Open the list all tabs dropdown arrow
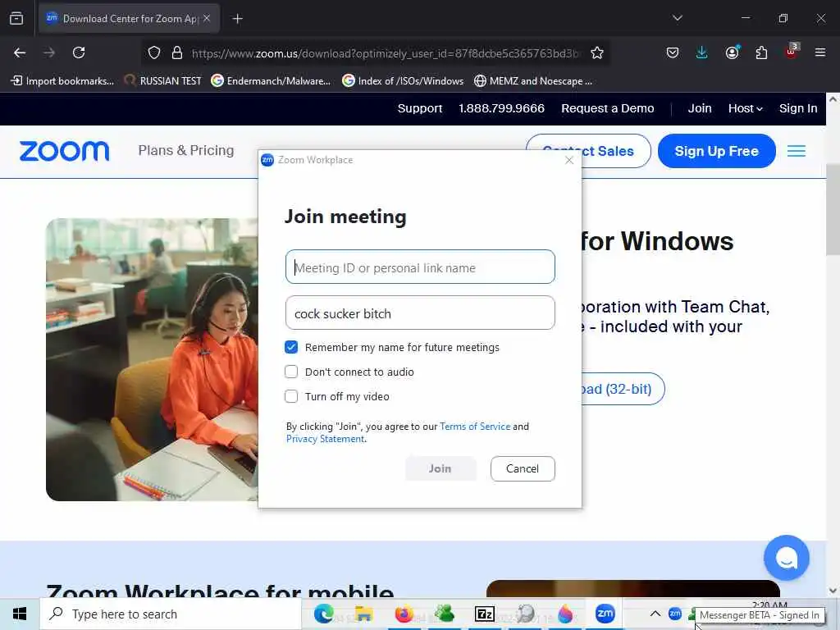Viewport: 840px width, 630px height. (x=678, y=18)
